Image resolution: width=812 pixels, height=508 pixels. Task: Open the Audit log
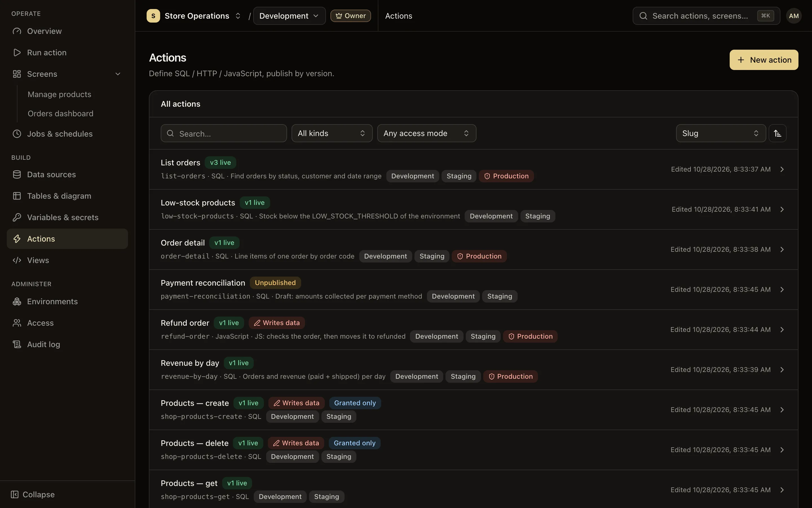click(x=67, y=344)
